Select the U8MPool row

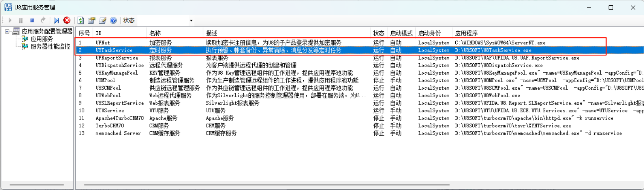click(x=360, y=80)
